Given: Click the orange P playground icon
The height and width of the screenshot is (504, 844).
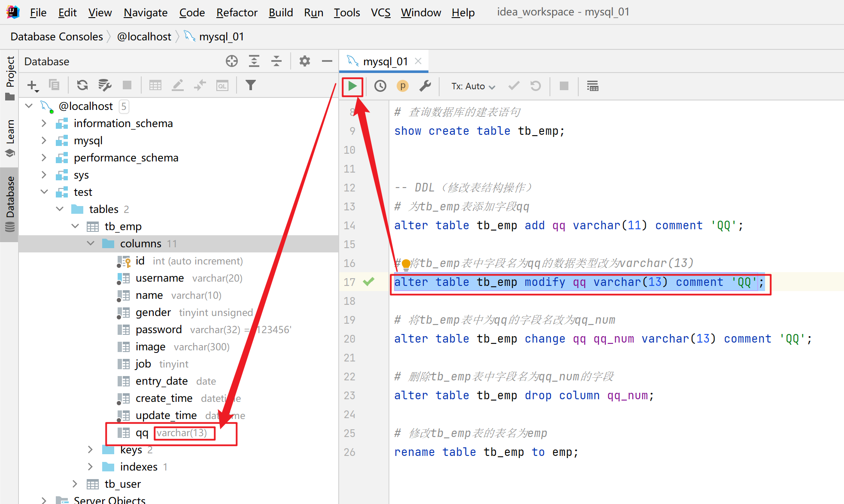Looking at the screenshot, I should pos(402,86).
